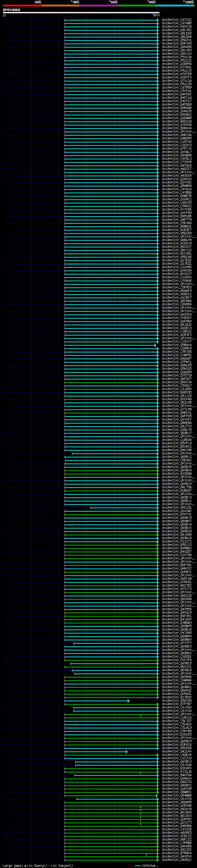197x868 pixels.
Task: Open hit UniRef100_P51134
Action: point(177,57)
